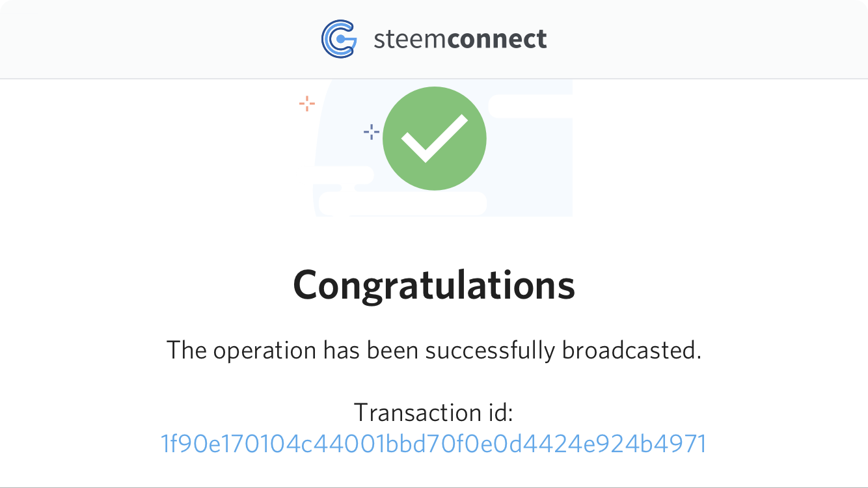Viewport: 868px width, 488px height.
Task: Click the word 'The' starting the message
Action: tap(187, 350)
